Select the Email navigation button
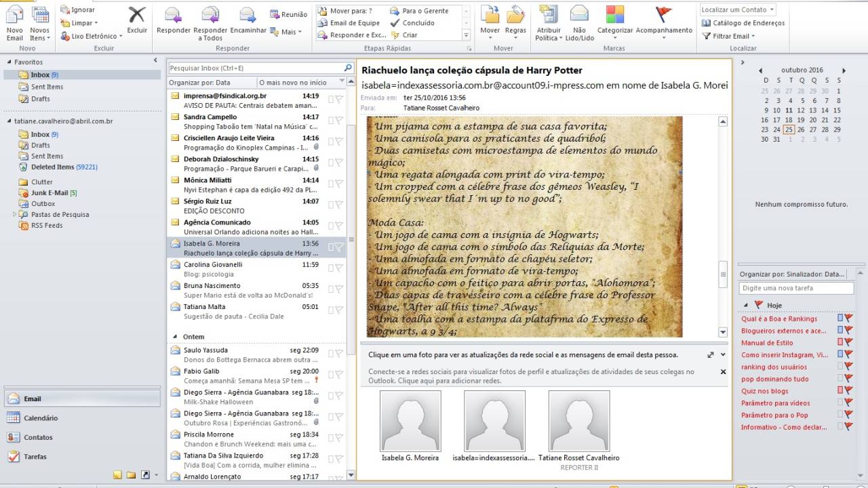The image size is (868, 488). pyautogui.click(x=81, y=399)
